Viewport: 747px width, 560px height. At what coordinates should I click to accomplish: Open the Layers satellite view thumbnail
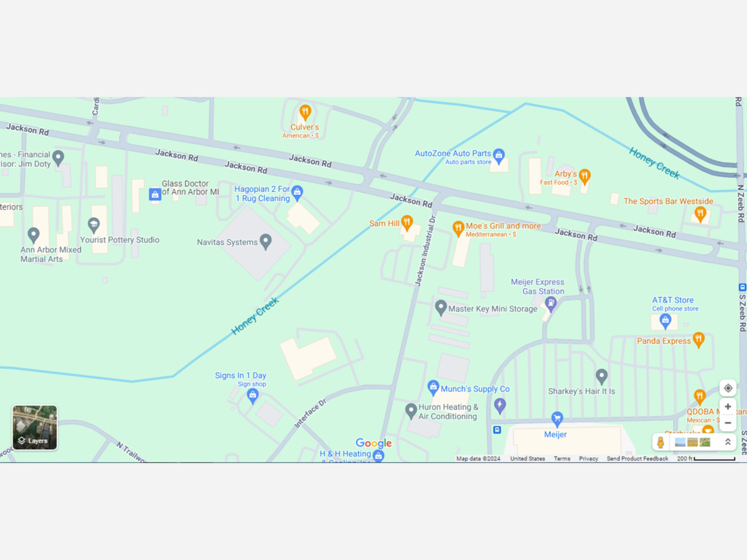coord(35,427)
